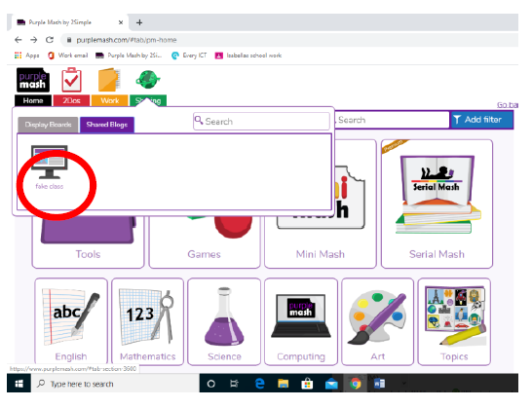Screen dimensions: 532x408
Task: Open the Windows Start menu
Action: [x=19, y=384]
